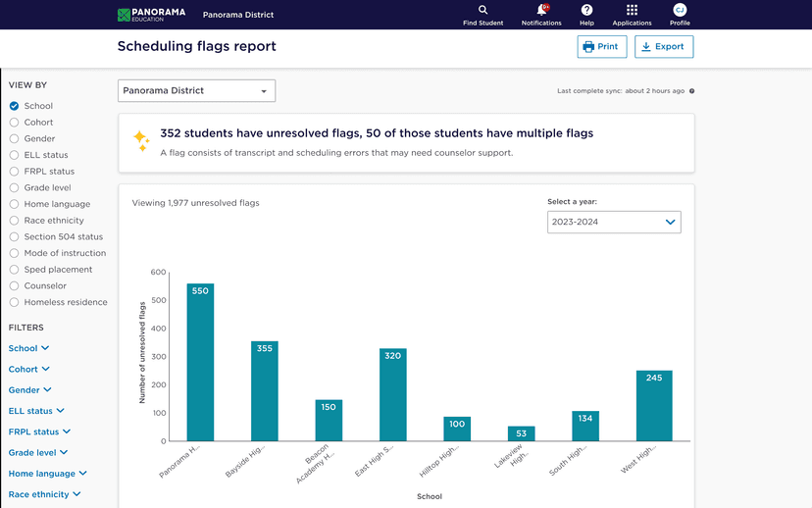The width and height of the screenshot is (812, 508).
Task: Open the CJ Profile avatar
Action: click(x=680, y=10)
